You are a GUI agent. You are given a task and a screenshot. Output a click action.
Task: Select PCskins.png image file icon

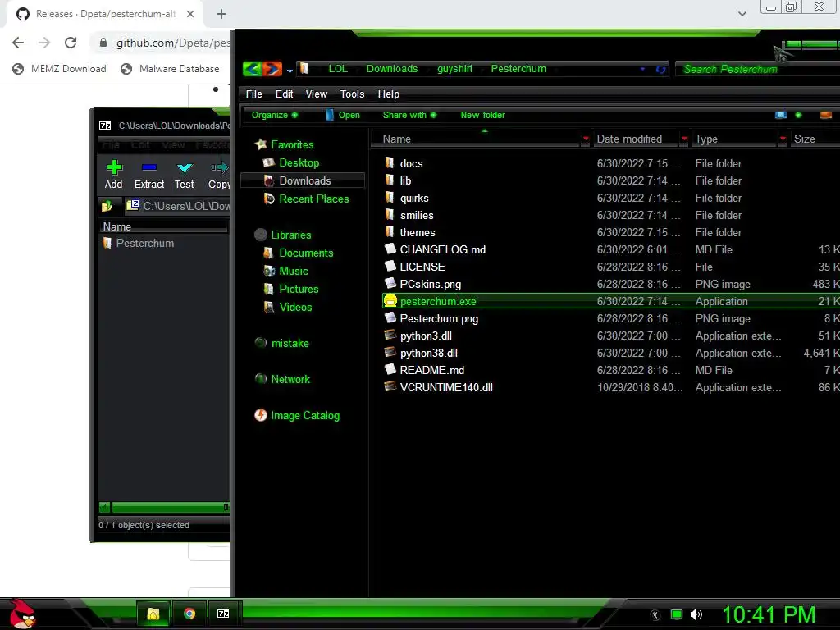(x=390, y=283)
